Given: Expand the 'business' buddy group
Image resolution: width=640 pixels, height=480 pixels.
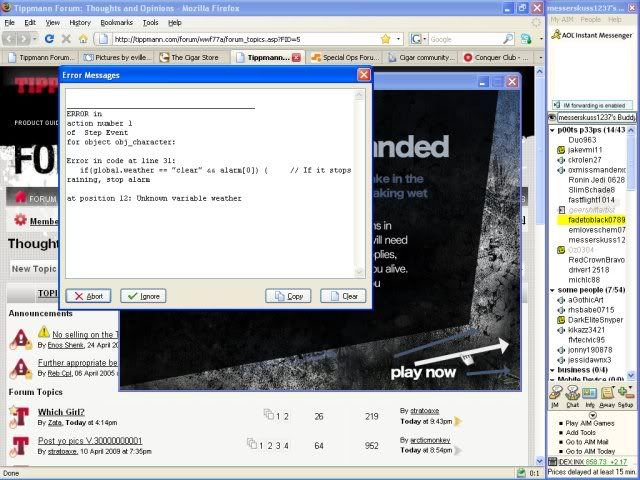Looking at the screenshot, I should click(x=552, y=370).
